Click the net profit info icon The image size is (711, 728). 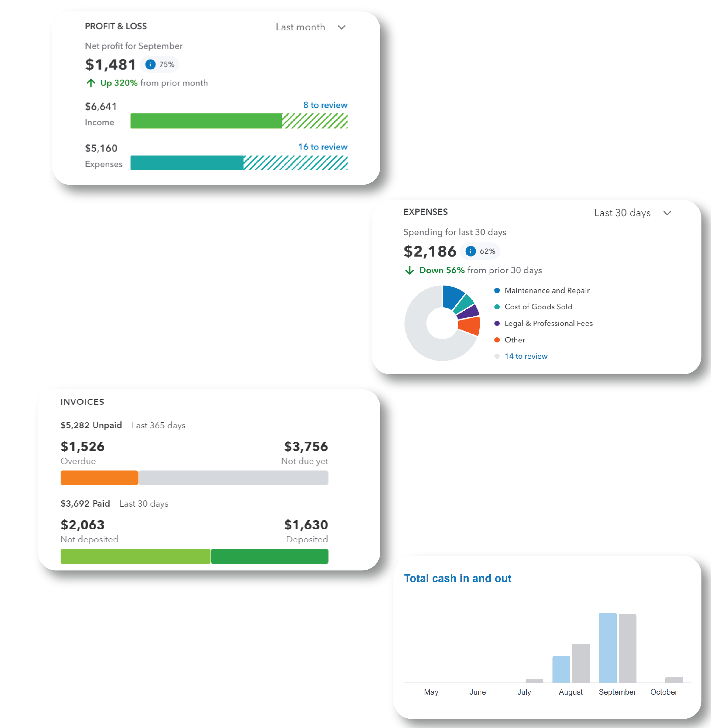tap(150, 65)
